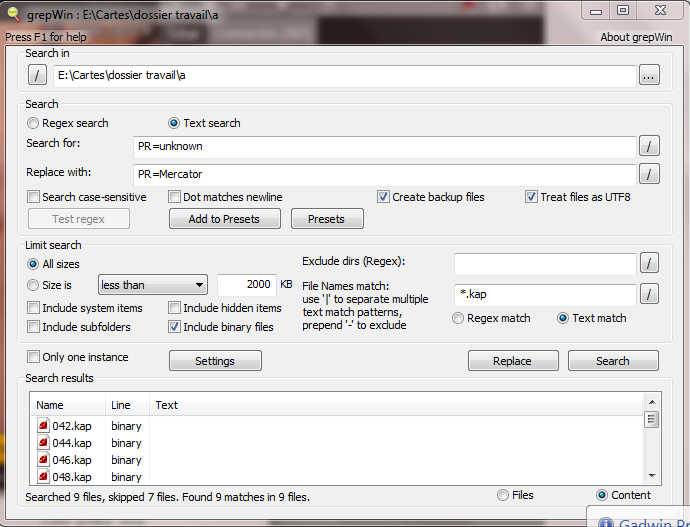Click slash button next to Search for field
This screenshot has width=690, height=527.
click(x=649, y=147)
